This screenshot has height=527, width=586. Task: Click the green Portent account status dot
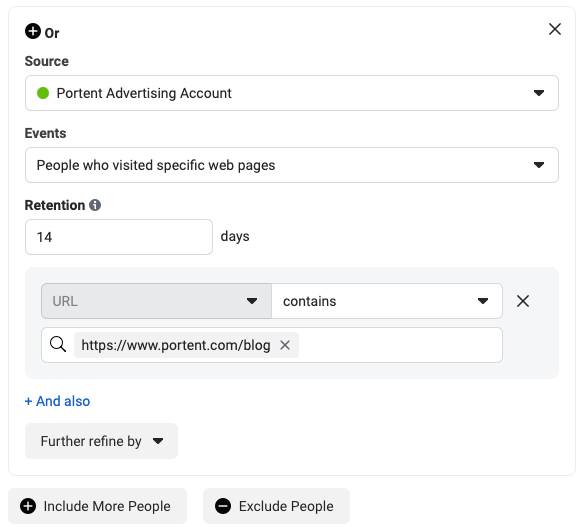43,93
